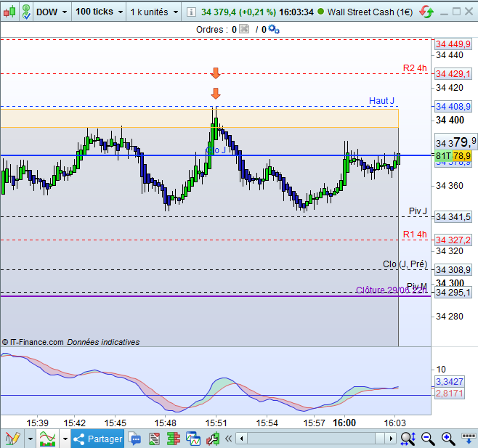Open chart settings wrench icon
Image resolution: width=478 pixels, height=448 pixels.
(213, 439)
